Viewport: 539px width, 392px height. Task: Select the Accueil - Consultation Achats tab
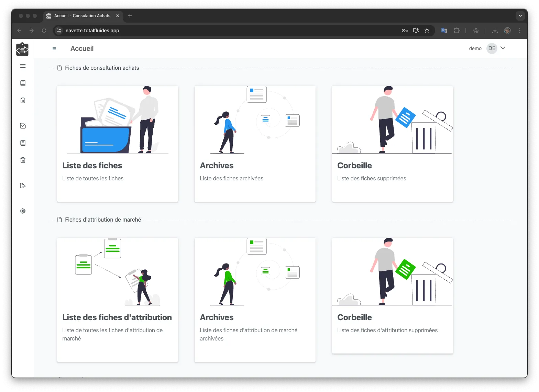[82, 16]
